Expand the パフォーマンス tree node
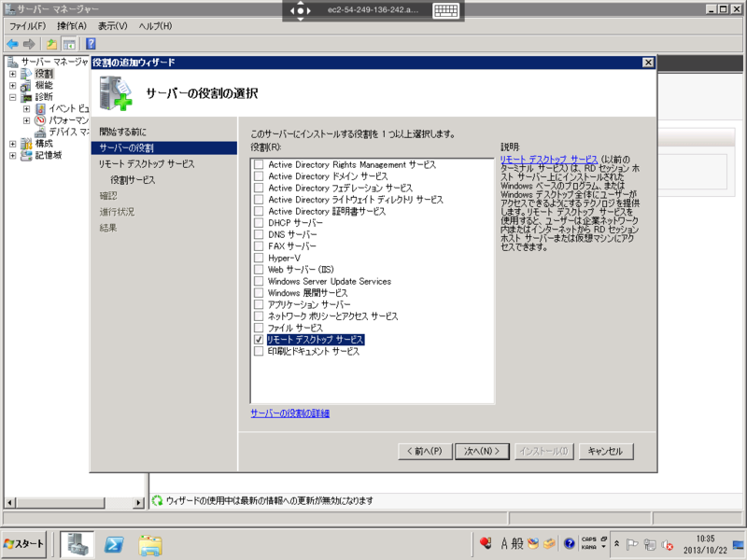 (27, 120)
